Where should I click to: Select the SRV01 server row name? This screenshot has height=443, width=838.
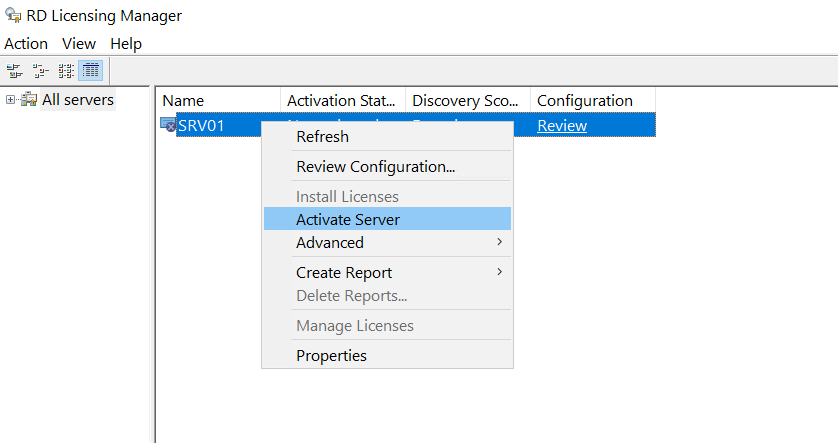(x=201, y=126)
